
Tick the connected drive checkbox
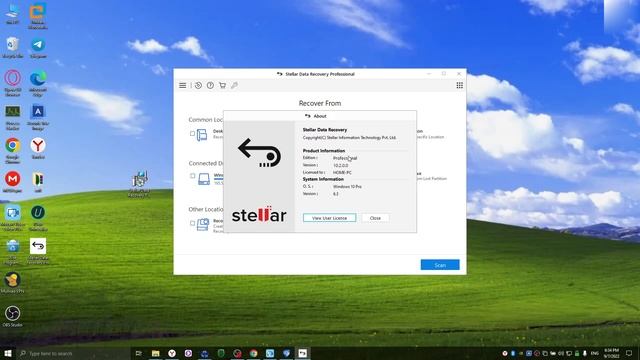[x=192, y=176]
